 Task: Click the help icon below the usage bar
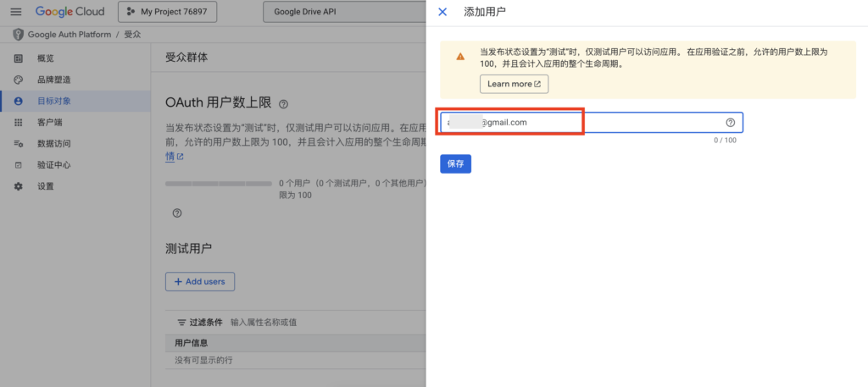[177, 213]
